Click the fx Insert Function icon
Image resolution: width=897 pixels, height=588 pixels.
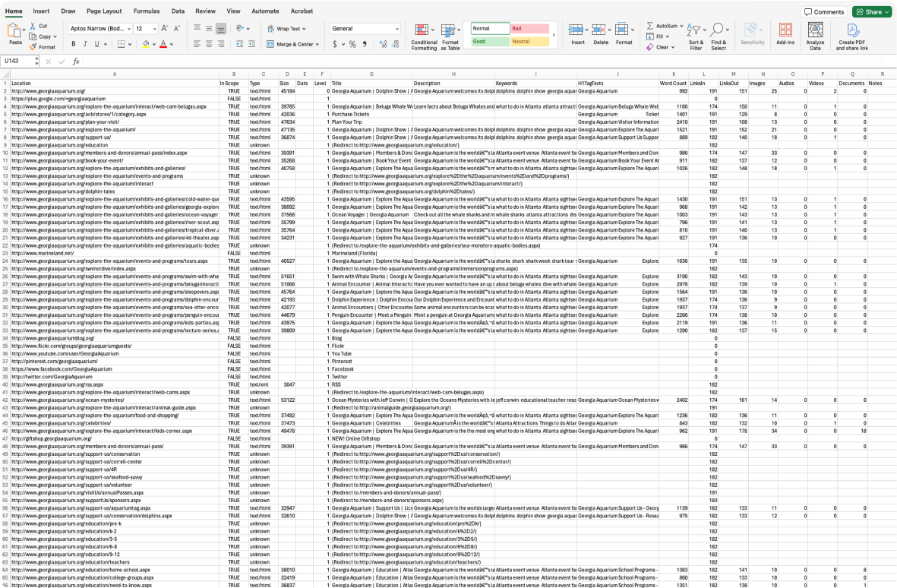[76, 62]
